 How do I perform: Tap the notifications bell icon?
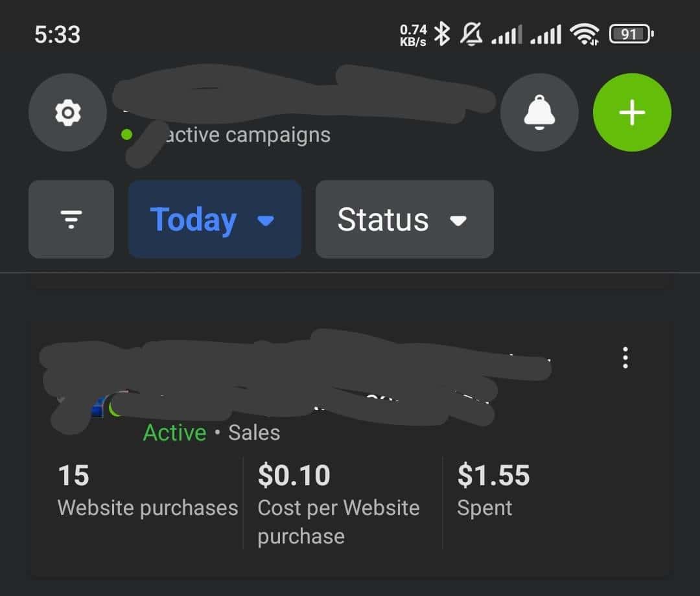pyautogui.click(x=539, y=113)
